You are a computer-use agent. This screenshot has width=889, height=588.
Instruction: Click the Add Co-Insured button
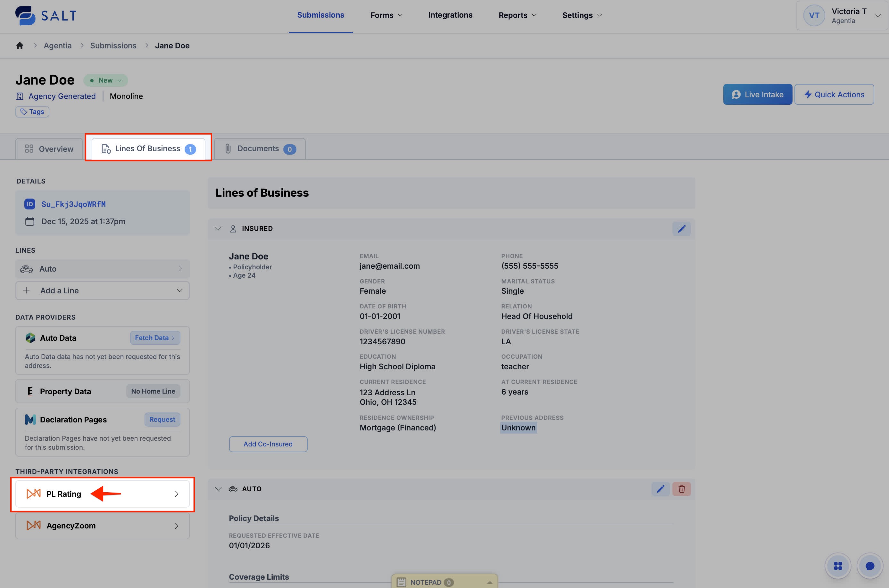point(268,444)
